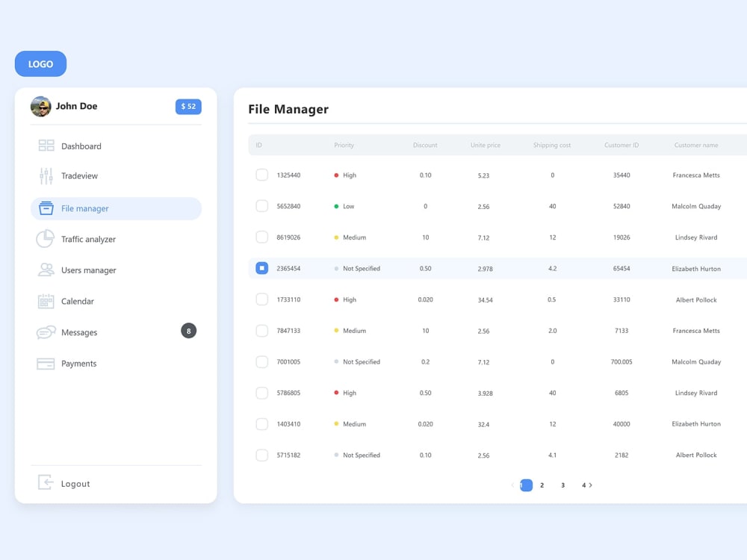Select the Users manager icon
The image size is (747, 560).
pyautogui.click(x=46, y=270)
